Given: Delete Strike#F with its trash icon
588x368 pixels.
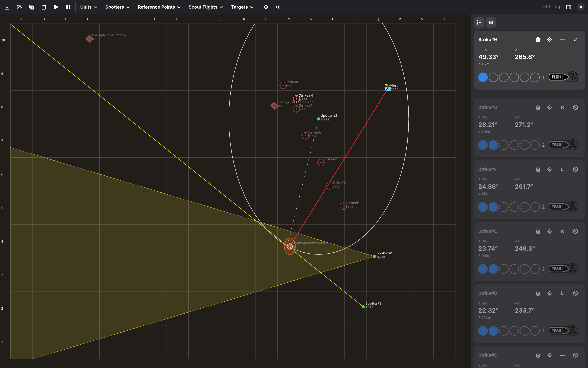Looking at the screenshot, I should (538, 169).
